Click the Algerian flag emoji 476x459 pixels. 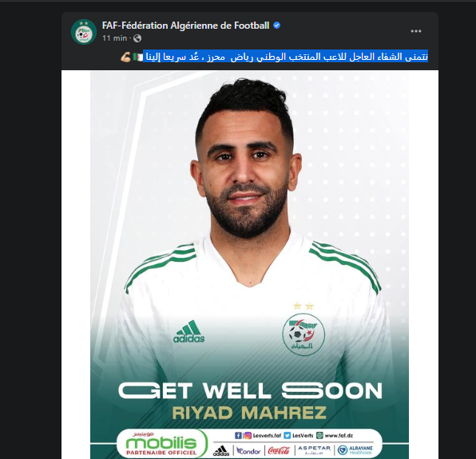tap(137, 57)
